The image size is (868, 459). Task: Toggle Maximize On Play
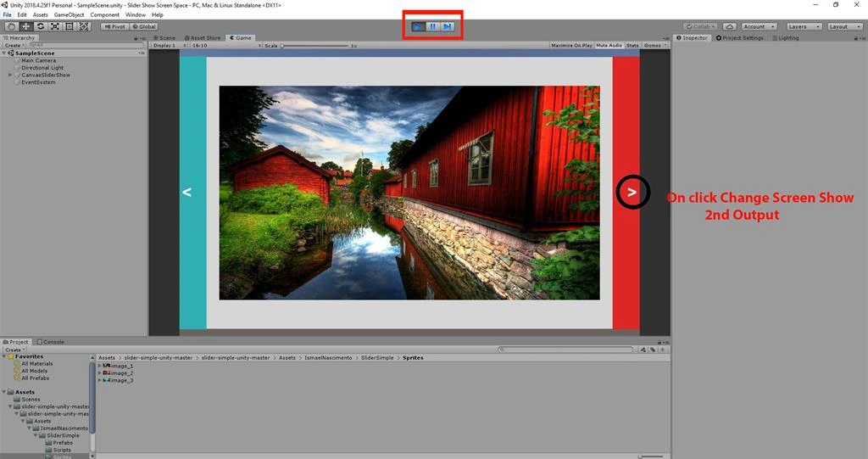(571, 46)
